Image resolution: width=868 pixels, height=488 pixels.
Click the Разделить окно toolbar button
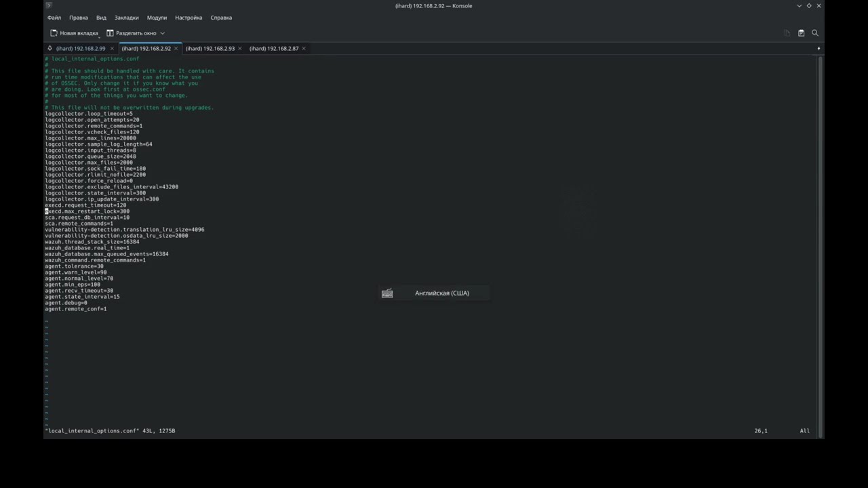click(x=132, y=33)
